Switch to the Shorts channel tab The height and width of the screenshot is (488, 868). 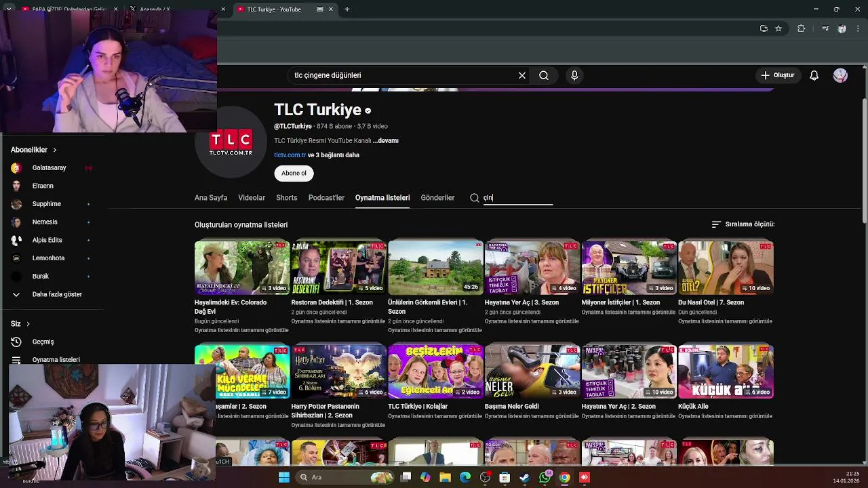[287, 198]
